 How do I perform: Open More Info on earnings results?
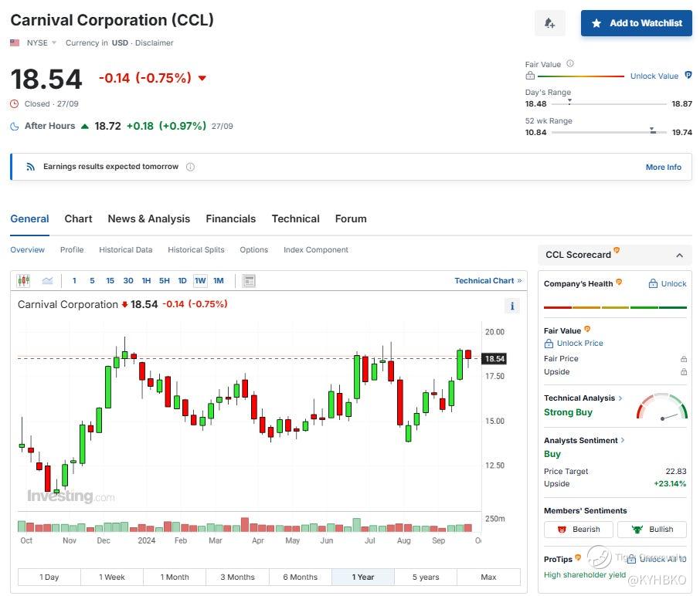664,167
